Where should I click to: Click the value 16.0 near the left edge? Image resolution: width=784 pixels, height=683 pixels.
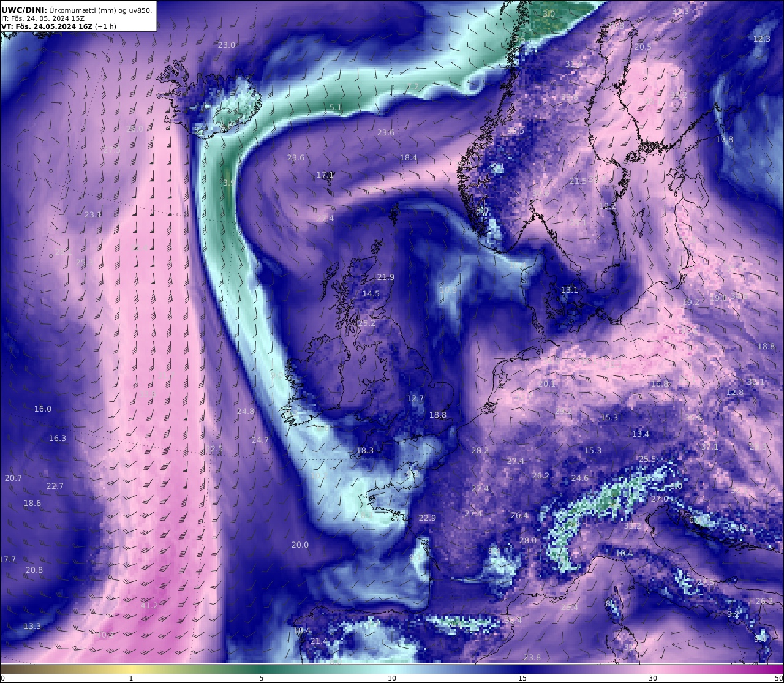(x=43, y=409)
